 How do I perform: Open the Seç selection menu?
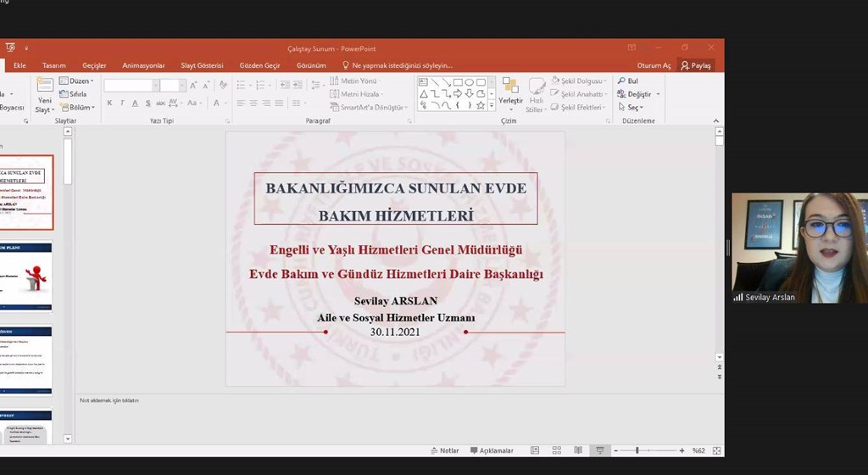[x=631, y=108]
